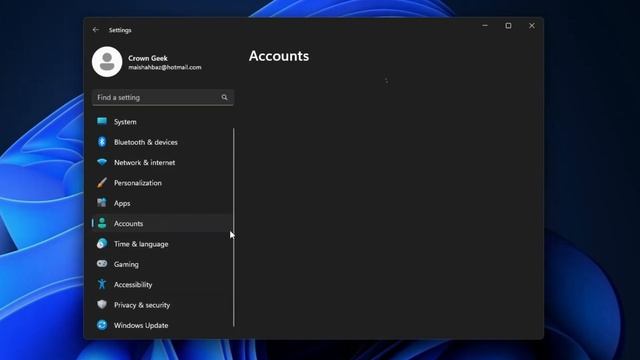Click the search magnifier icon
Viewport: 640px width, 360px height.
pyautogui.click(x=224, y=97)
